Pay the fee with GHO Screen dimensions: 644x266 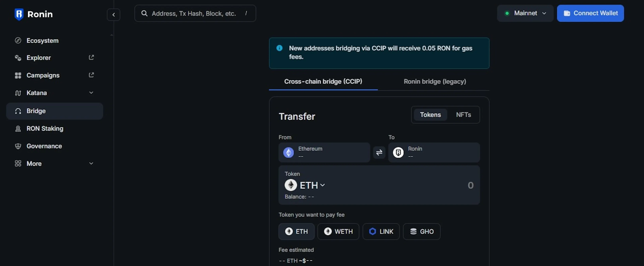point(422,231)
